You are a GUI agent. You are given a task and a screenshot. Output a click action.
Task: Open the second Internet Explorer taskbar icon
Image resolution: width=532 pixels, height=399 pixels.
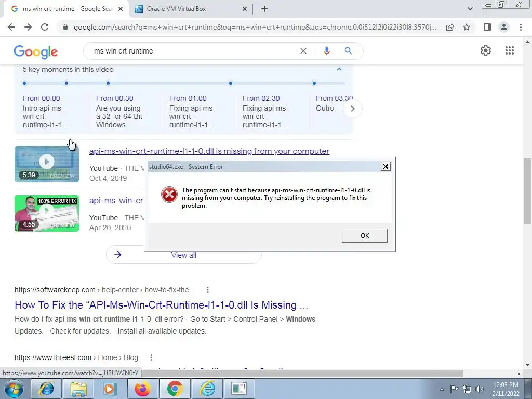207,389
